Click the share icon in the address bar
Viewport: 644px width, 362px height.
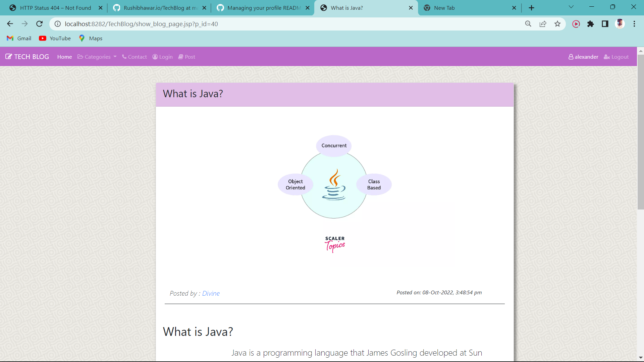543,24
